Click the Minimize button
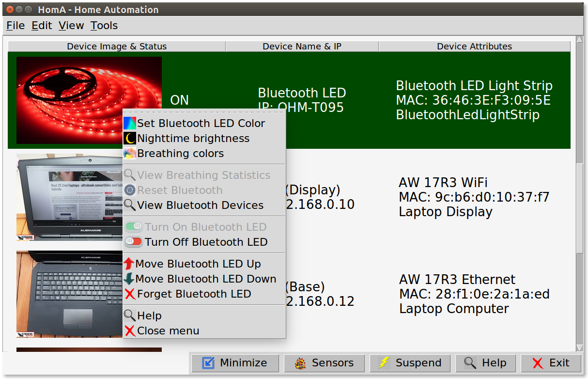588x379 pixels. [x=235, y=363]
